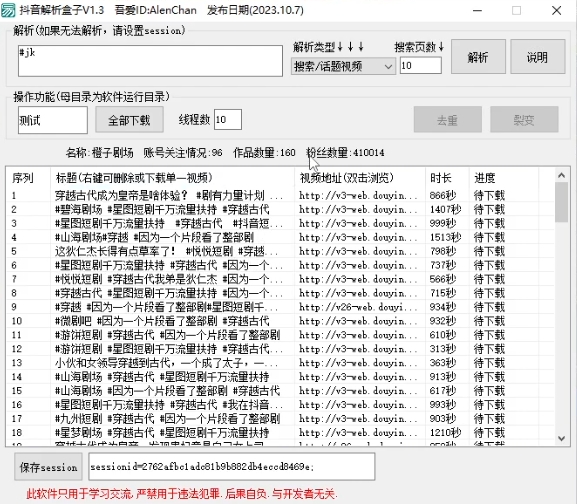Click the list scrollbar down arrow
Viewport: 577px width, 504px height.
coord(562,438)
